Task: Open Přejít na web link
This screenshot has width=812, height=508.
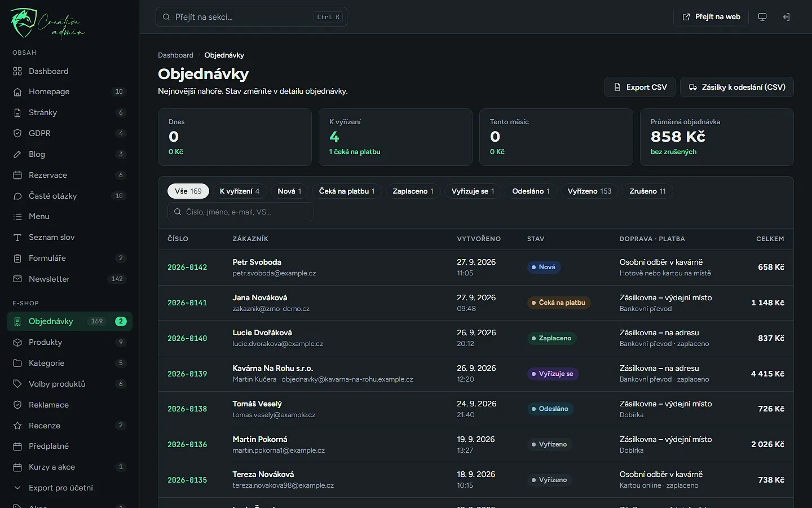Action: pos(711,17)
